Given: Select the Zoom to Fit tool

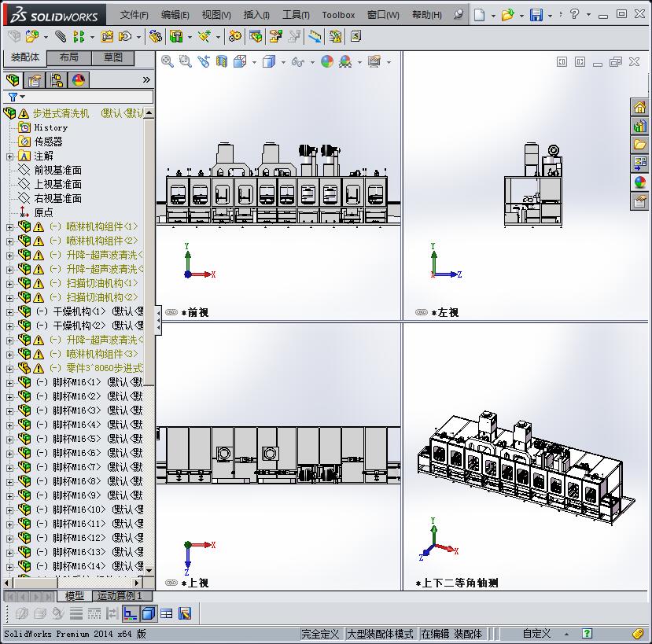Looking at the screenshot, I should coord(168,61).
